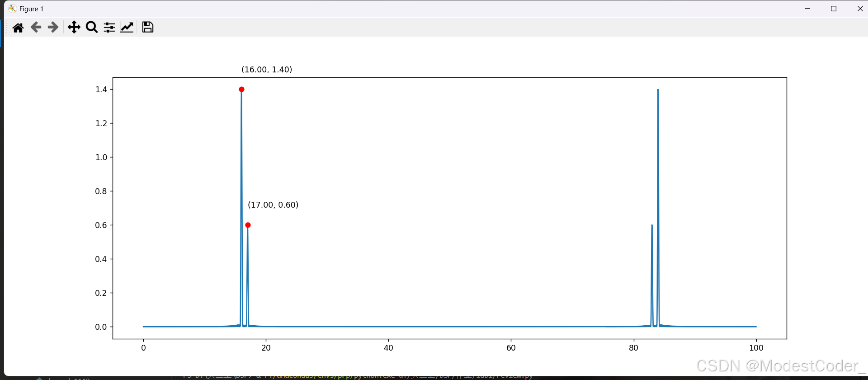
Task: Click the y-axis tick label 0.6
Action: coord(101,225)
